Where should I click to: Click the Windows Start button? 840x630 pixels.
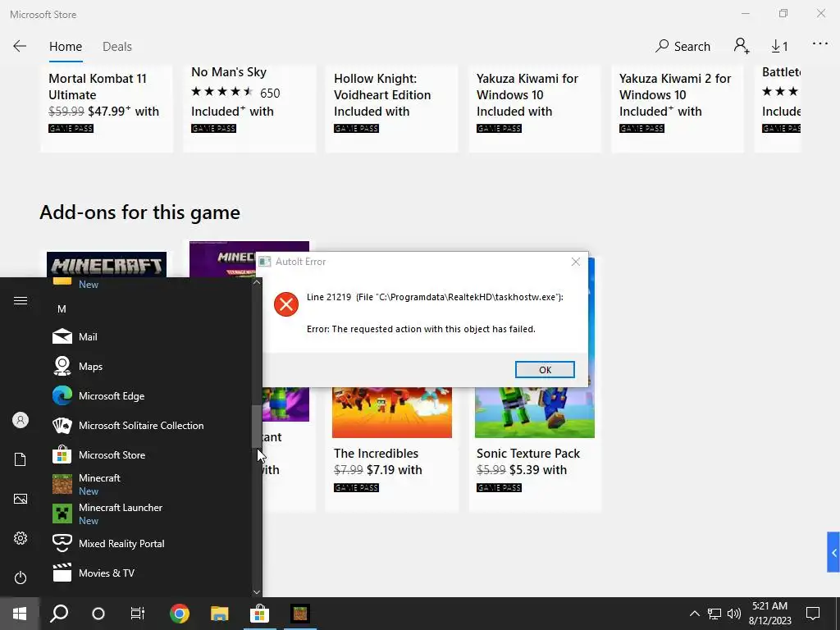point(20,614)
